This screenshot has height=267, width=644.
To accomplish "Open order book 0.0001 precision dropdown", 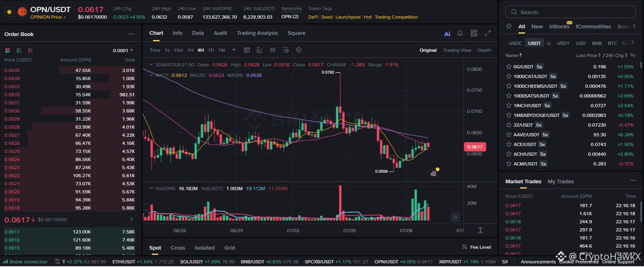I will point(123,51).
